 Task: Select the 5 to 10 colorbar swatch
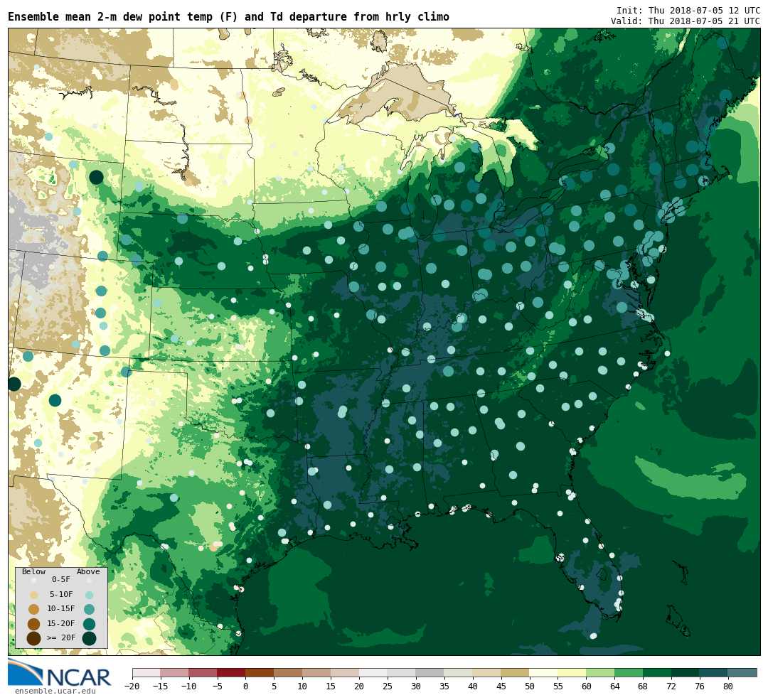(x=289, y=672)
